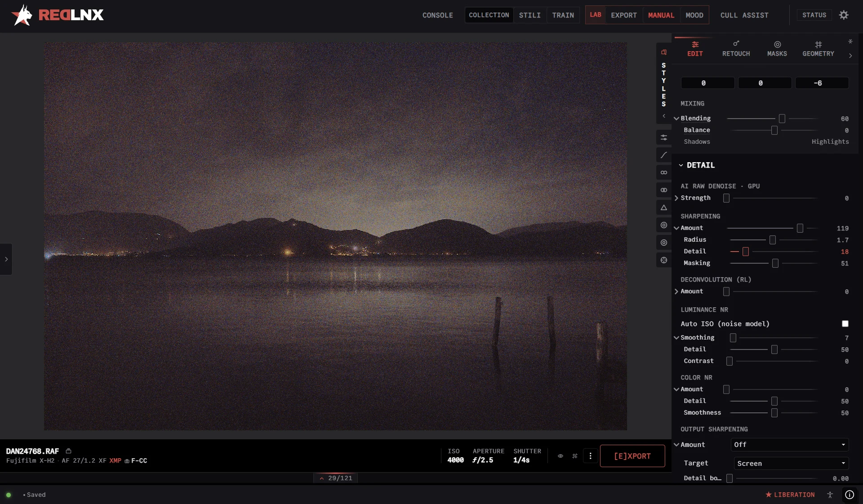Viewport: 863px width, 504px height.
Task: Click the crosshair circle section icon
Action: 663,260
